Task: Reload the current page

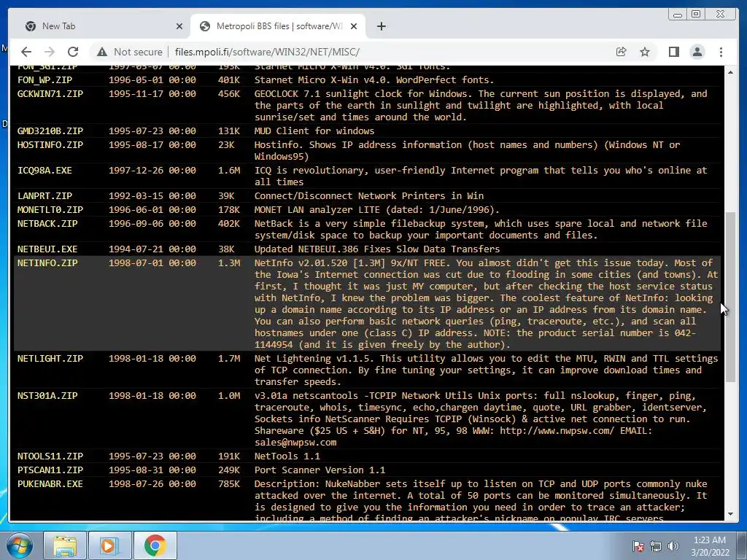Action: point(73,52)
